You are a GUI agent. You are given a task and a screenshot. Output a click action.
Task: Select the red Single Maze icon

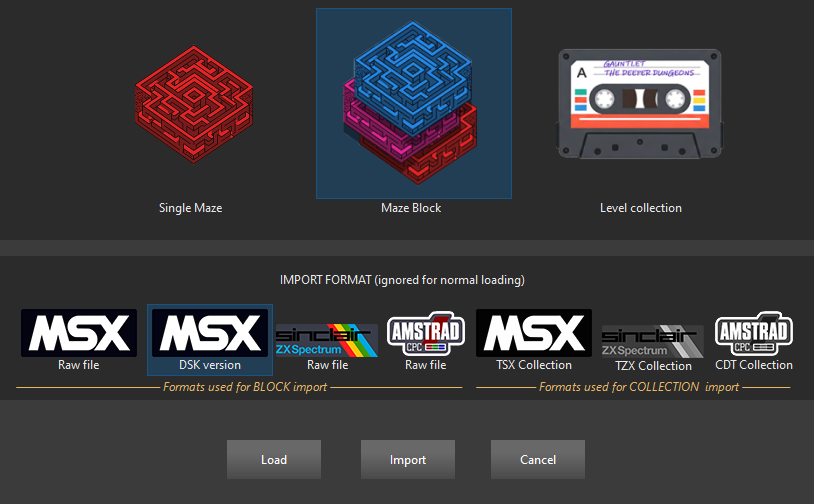[194, 104]
